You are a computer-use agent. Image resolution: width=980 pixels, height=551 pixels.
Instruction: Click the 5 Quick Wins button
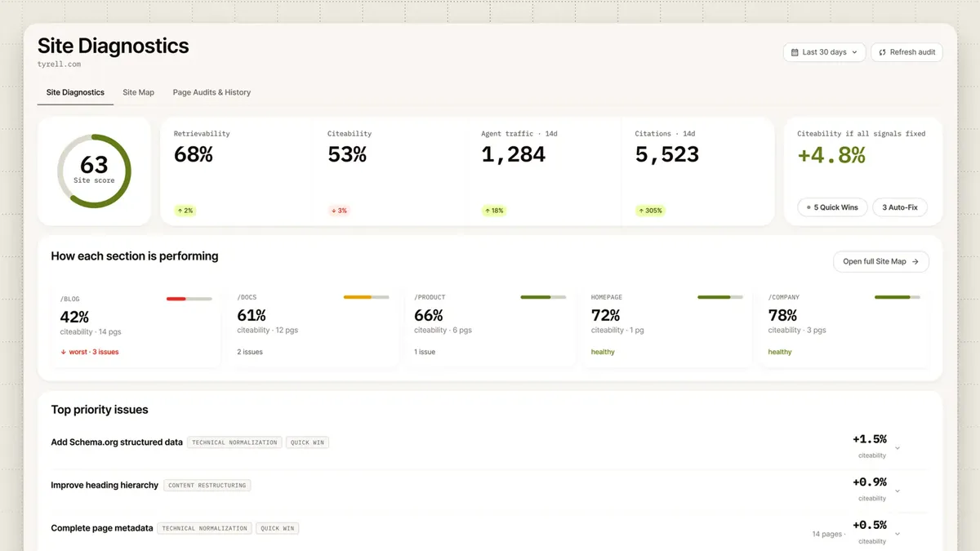(x=831, y=207)
